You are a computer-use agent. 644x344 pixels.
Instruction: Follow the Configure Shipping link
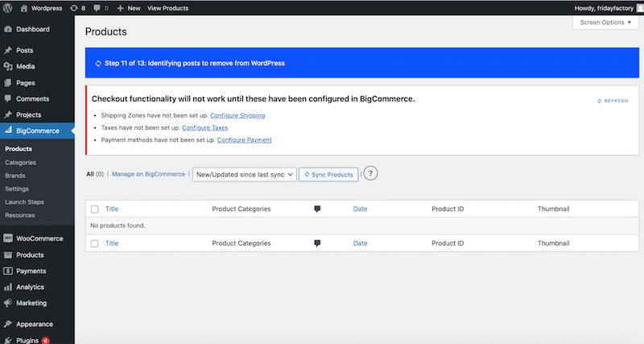point(237,115)
